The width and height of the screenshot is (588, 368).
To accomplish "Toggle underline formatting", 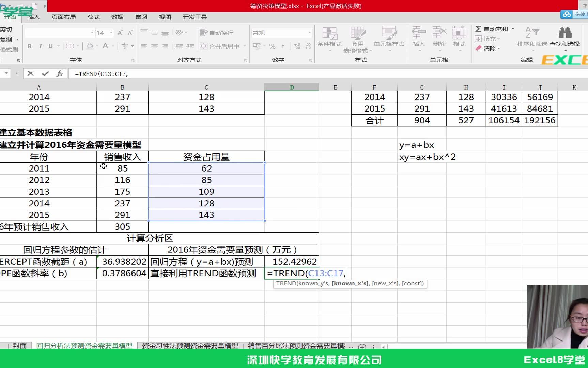I will coord(50,46).
